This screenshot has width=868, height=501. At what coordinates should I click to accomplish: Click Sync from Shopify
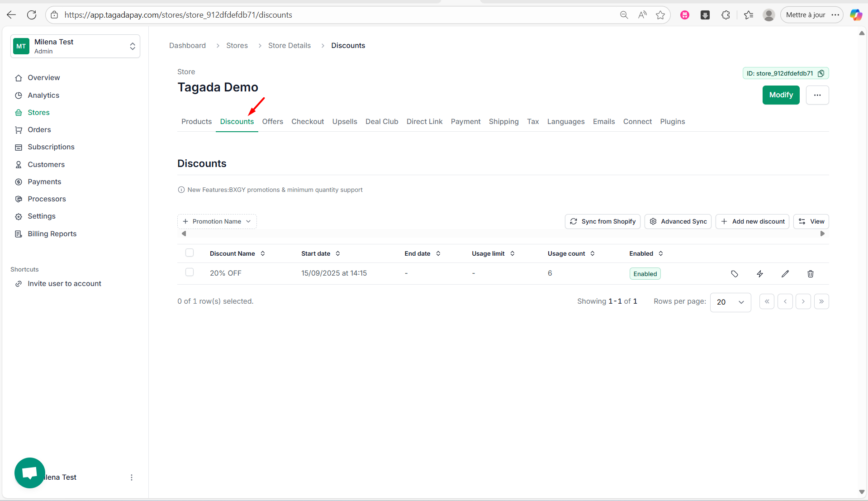(602, 221)
